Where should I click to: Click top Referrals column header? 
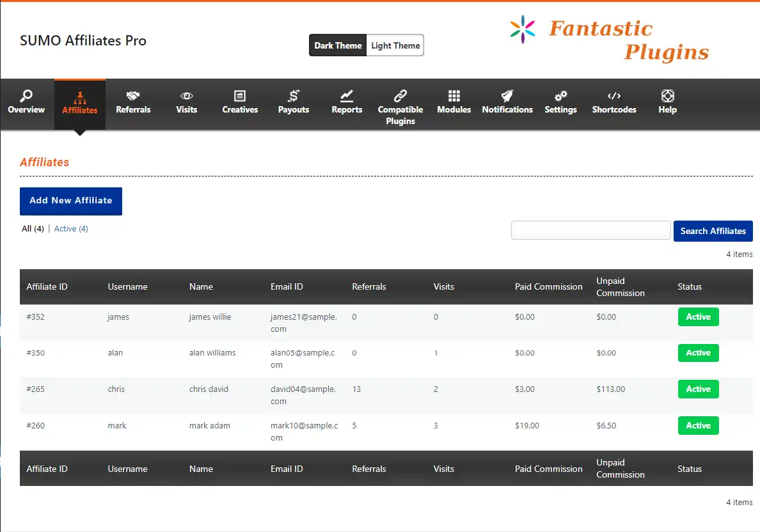tap(369, 287)
